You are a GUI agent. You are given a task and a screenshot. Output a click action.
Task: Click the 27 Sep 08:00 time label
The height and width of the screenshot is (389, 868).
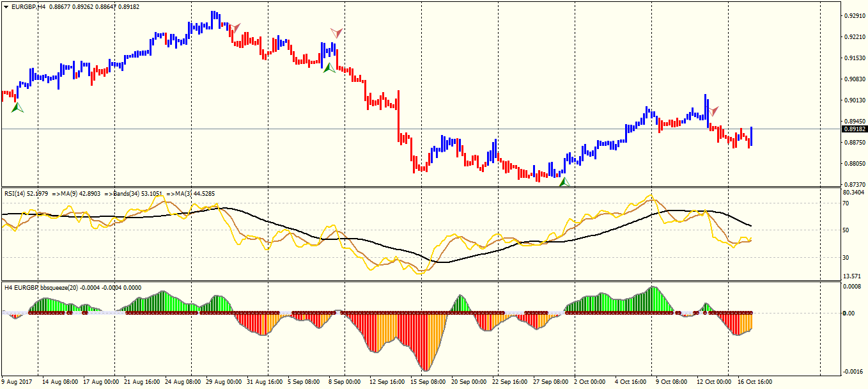(x=551, y=382)
